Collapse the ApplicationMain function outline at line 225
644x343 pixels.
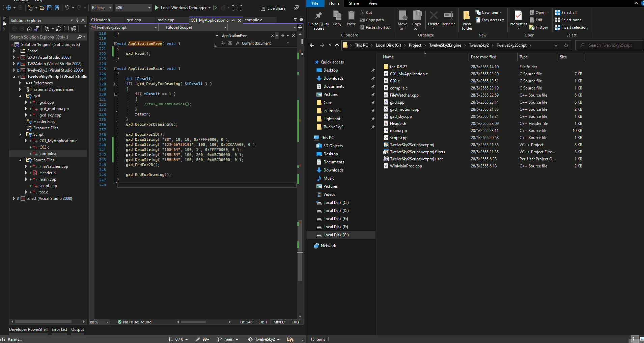point(116,69)
